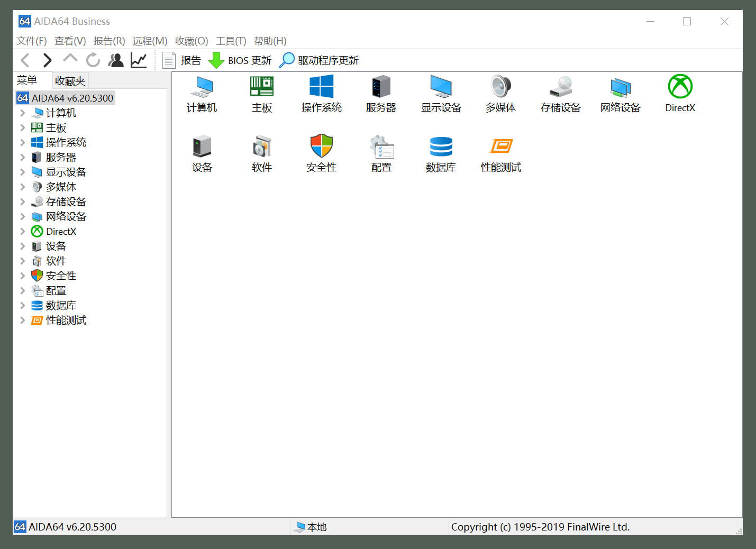Switch to the 收藏夹 tab

(70, 80)
